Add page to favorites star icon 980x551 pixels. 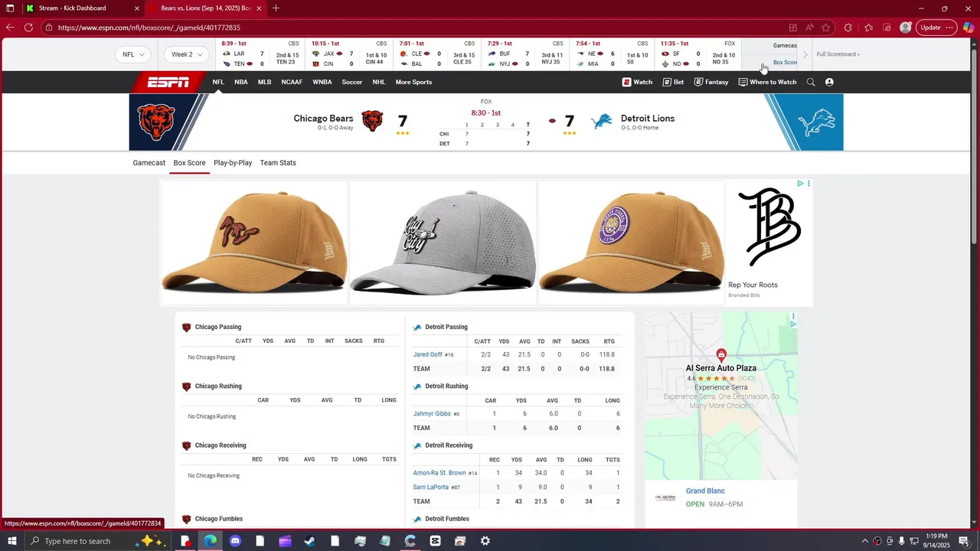826,28
